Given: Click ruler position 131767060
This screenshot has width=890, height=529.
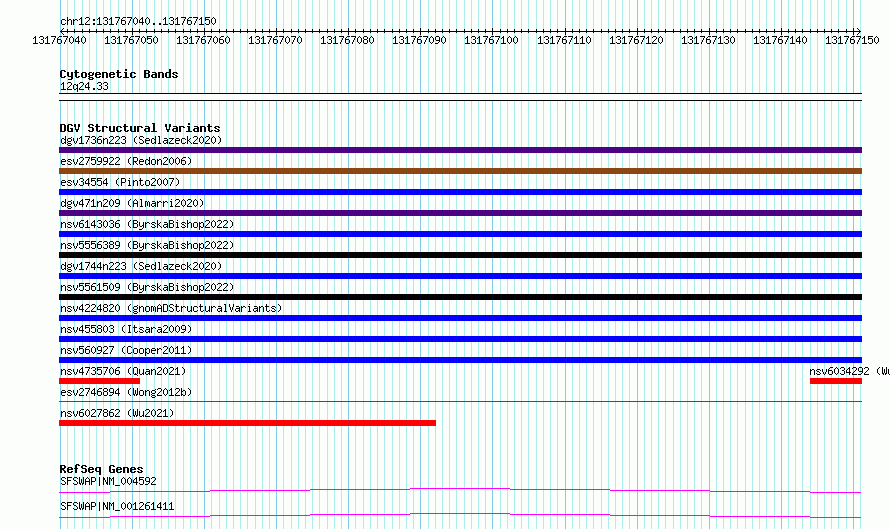Looking at the screenshot, I should tap(203, 40).
